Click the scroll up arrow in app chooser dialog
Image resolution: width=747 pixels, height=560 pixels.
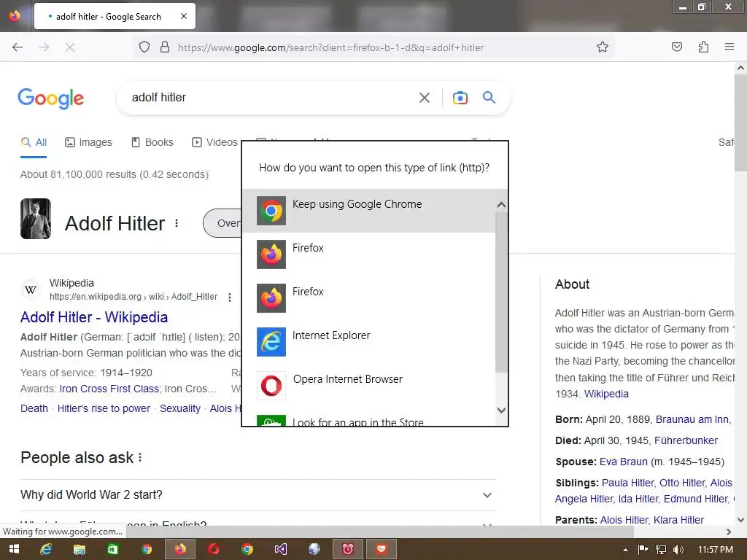point(501,205)
